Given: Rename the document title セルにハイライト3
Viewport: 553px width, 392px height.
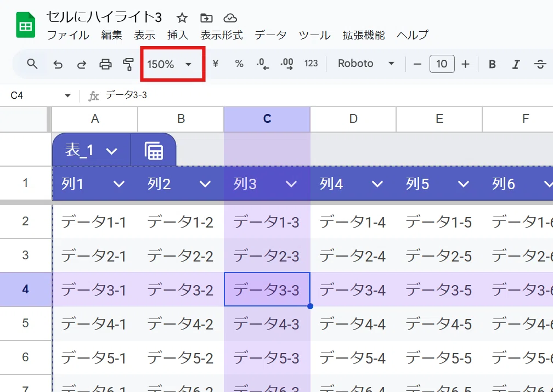Looking at the screenshot, I should (104, 17).
